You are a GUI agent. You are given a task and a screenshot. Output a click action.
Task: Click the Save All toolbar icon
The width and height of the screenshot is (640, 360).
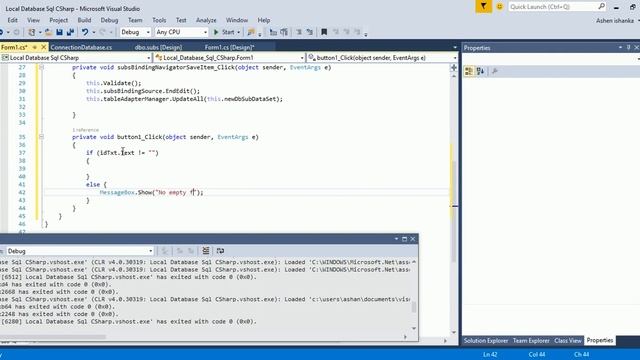(x=70, y=32)
